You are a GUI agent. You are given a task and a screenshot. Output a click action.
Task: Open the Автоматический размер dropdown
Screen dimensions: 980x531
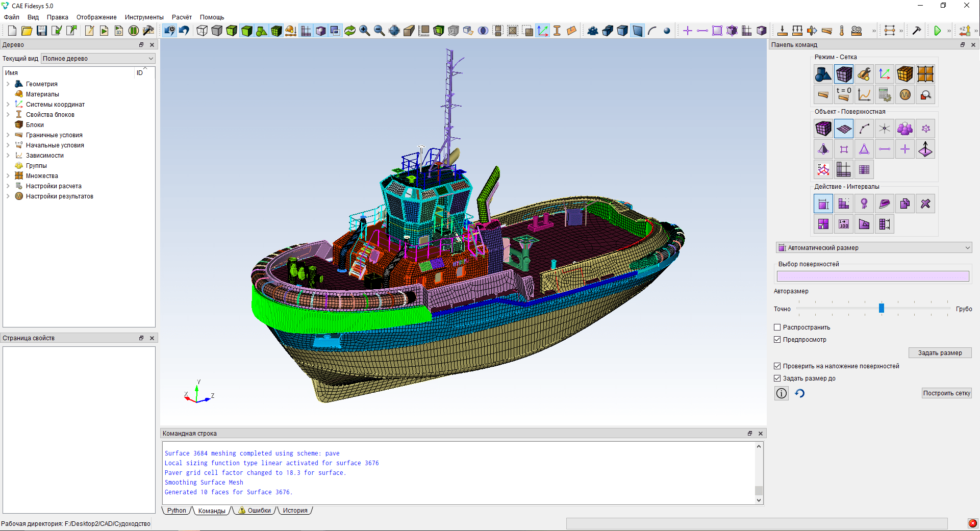pyautogui.click(x=873, y=248)
